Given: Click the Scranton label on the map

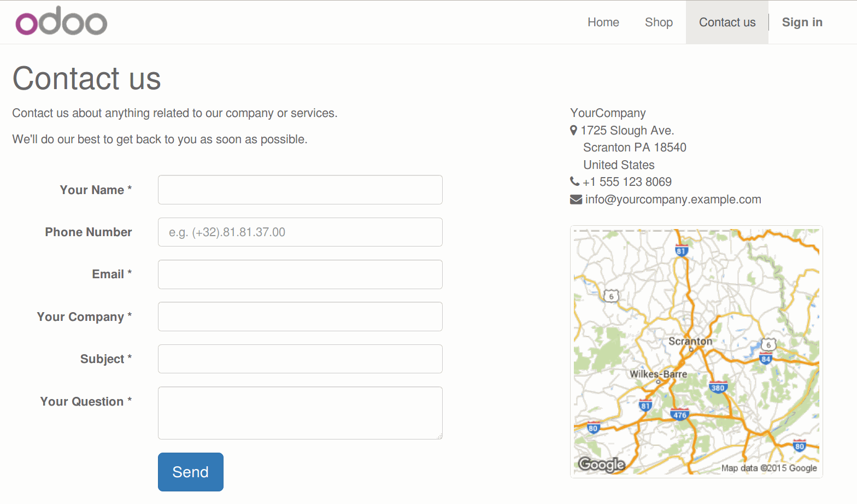Looking at the screenshot, I should tap(690, 341).
